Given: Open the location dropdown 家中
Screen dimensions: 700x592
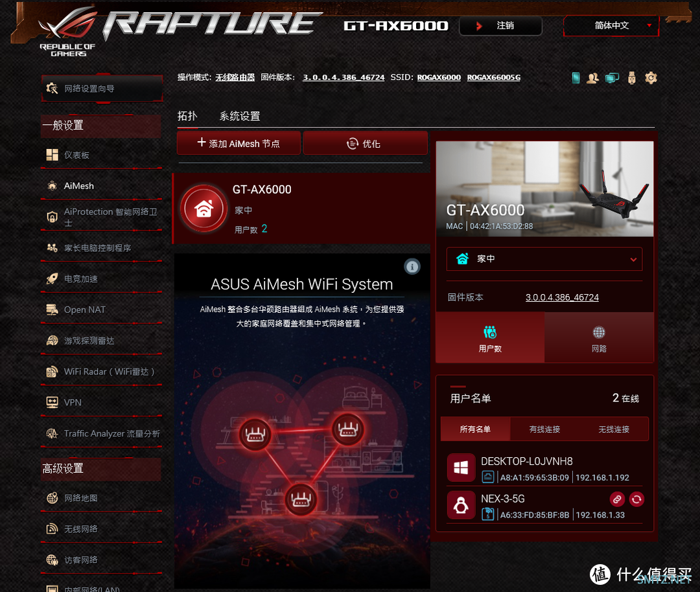Looking at the screenshot, I should point(544,258).
